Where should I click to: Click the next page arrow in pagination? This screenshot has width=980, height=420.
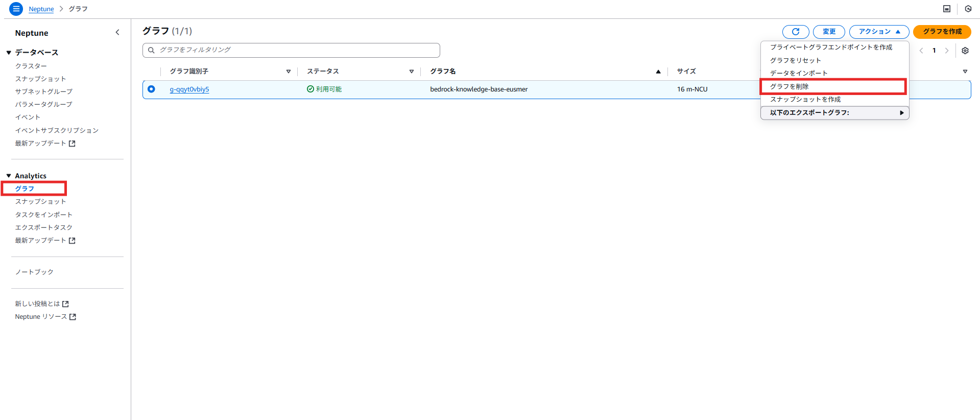(946, 51)
